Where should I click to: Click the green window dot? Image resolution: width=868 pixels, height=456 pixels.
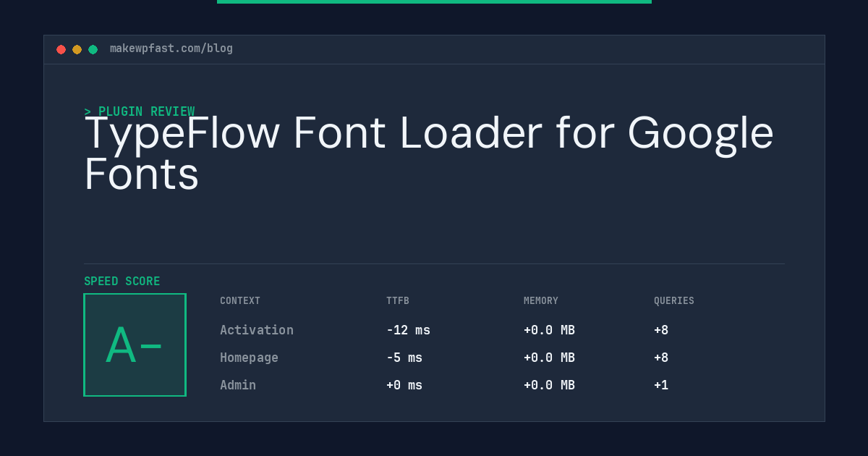(x=93, y=49)
